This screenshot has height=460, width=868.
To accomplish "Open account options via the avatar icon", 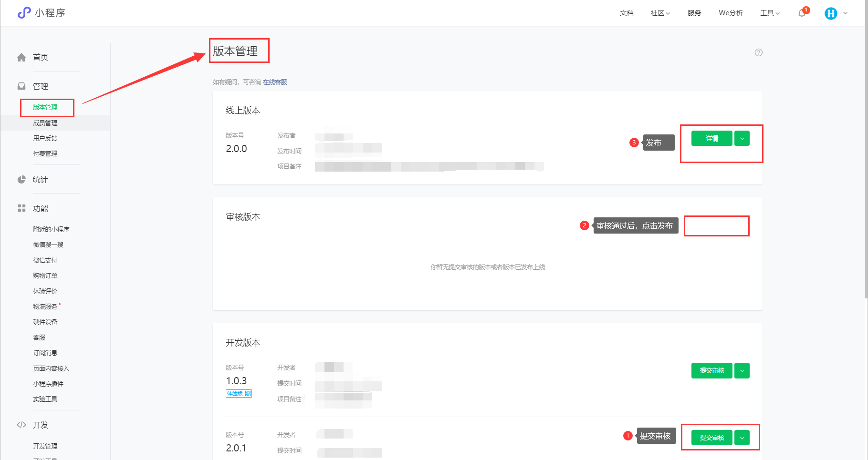I will (x=831, y=13).
